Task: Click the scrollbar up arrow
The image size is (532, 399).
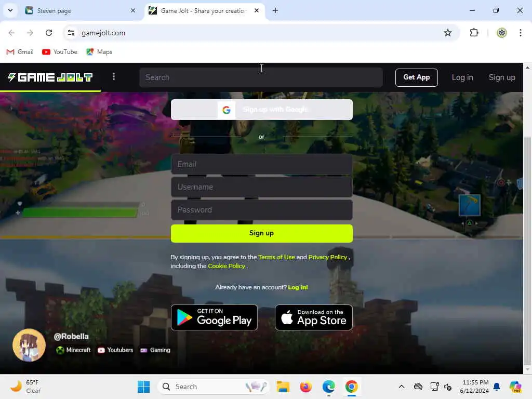Action: pyautogui.click(x=528, y=68)
